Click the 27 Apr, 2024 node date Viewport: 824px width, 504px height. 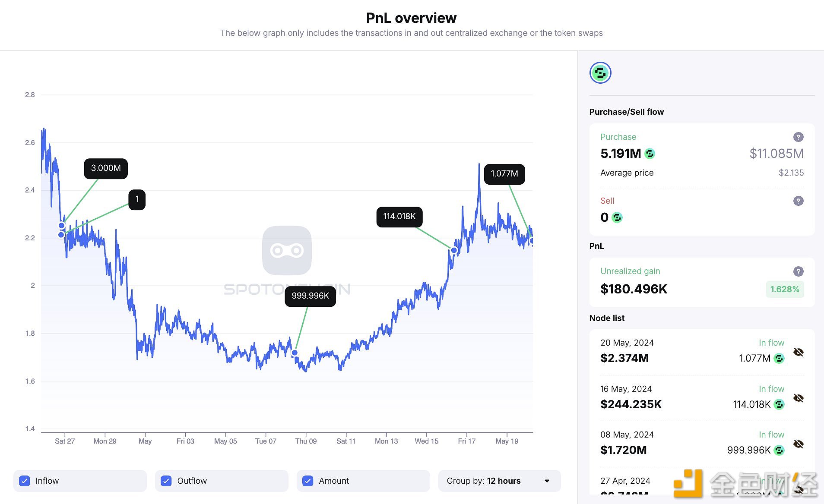(625, 481)
